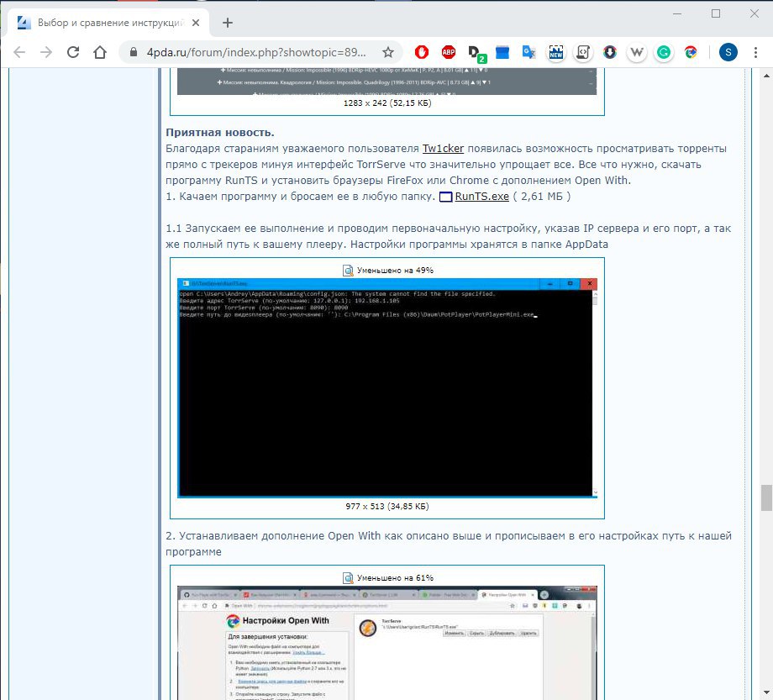This screenshot has width=773, height=700.
Task: Open the Tw1cker user profile link
Action: tap(443, 149)
